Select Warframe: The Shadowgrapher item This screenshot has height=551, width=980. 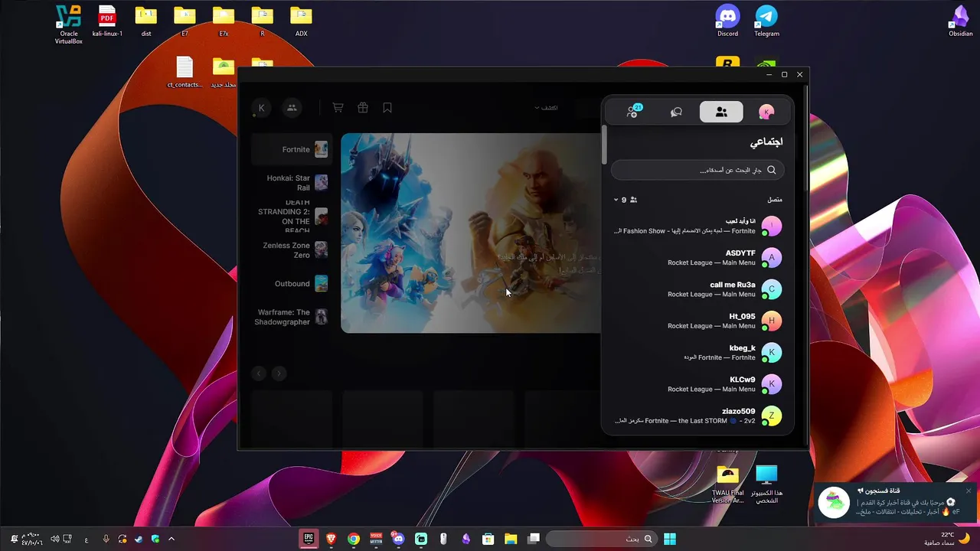(292, 317)
